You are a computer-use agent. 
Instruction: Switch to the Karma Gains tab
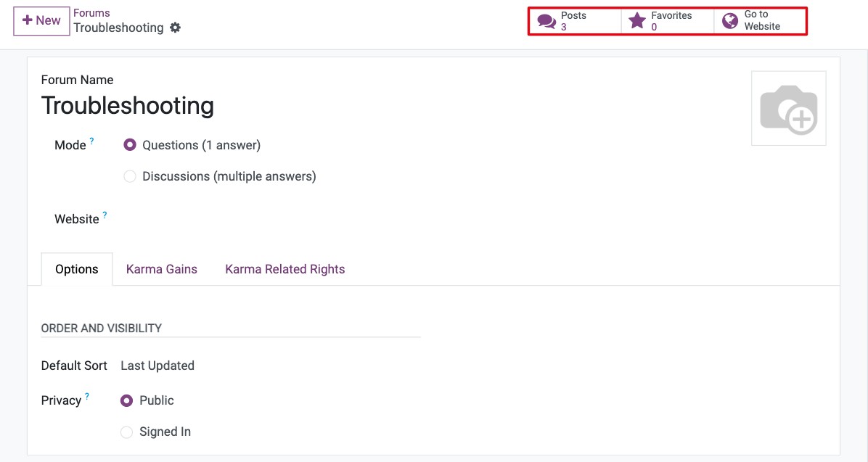162,270
